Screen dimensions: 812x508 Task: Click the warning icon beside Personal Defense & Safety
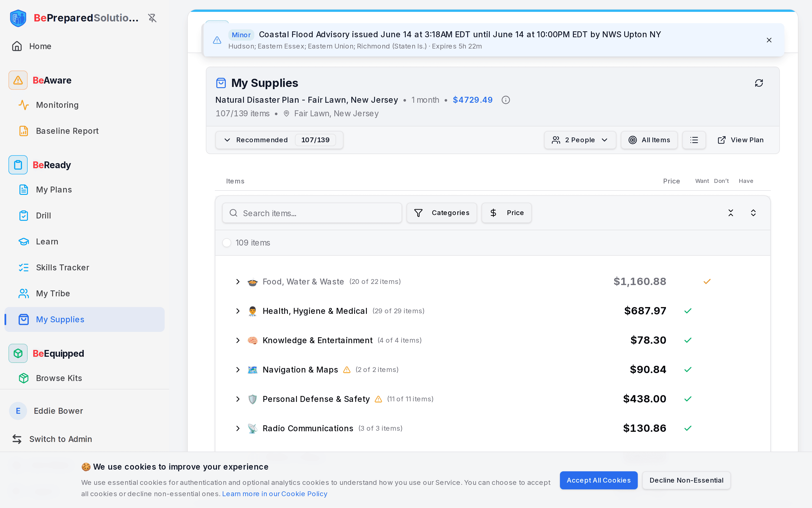378,399
